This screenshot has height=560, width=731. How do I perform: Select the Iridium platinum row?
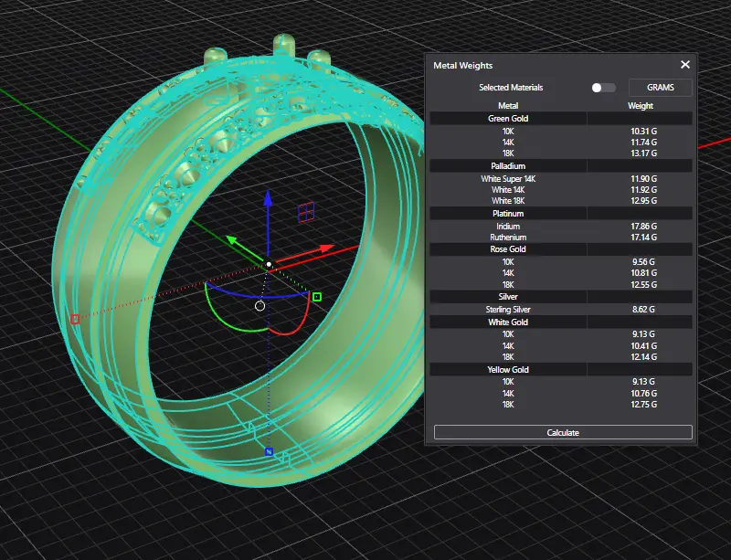click(561, 227)
